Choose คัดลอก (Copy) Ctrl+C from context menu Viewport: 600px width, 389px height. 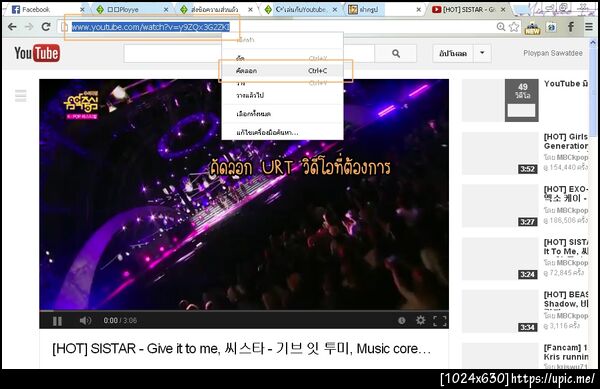point(282,71)
